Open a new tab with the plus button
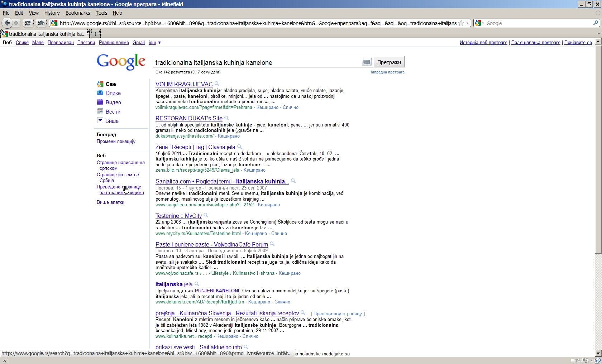 pos(95,34)
